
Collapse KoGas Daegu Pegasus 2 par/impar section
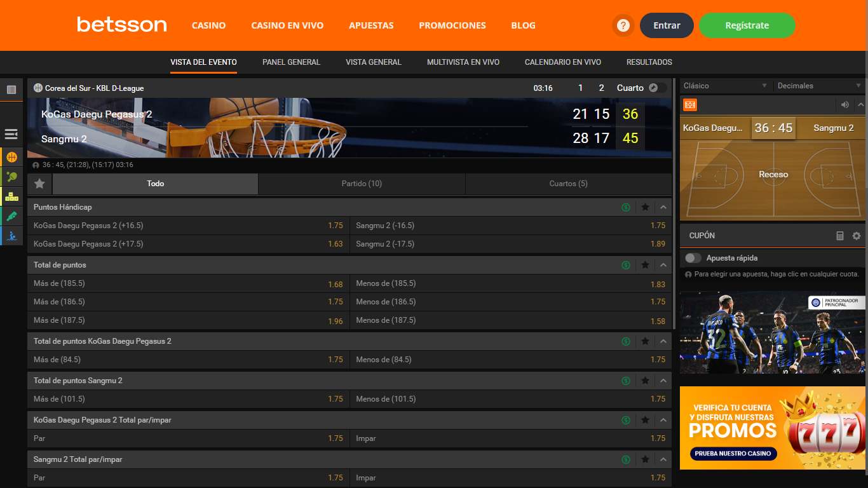click(663, 420)
